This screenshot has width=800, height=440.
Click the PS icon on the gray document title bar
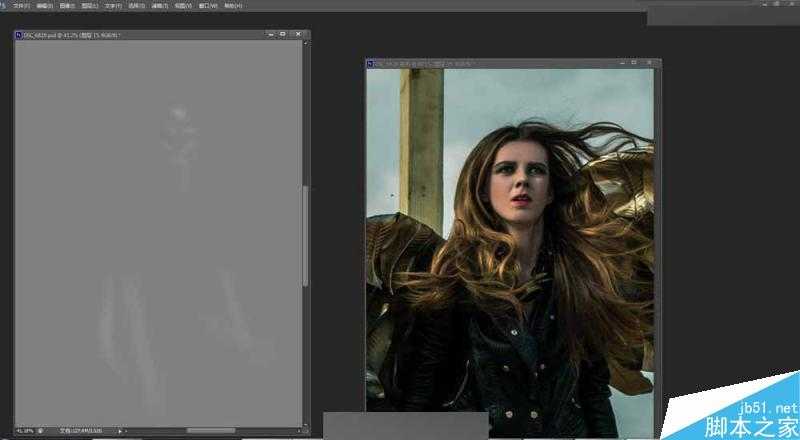click(19, 35)
